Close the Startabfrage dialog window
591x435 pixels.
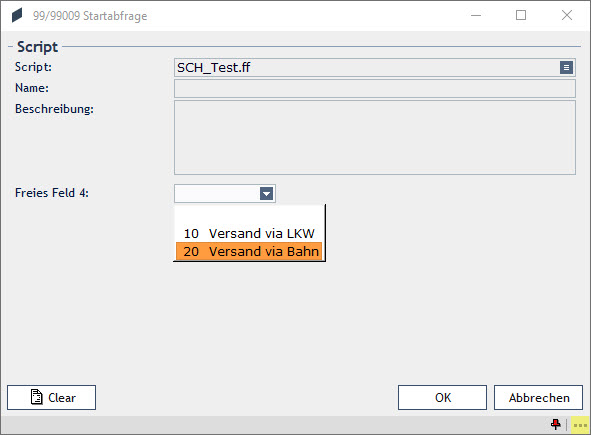(567, 15)
